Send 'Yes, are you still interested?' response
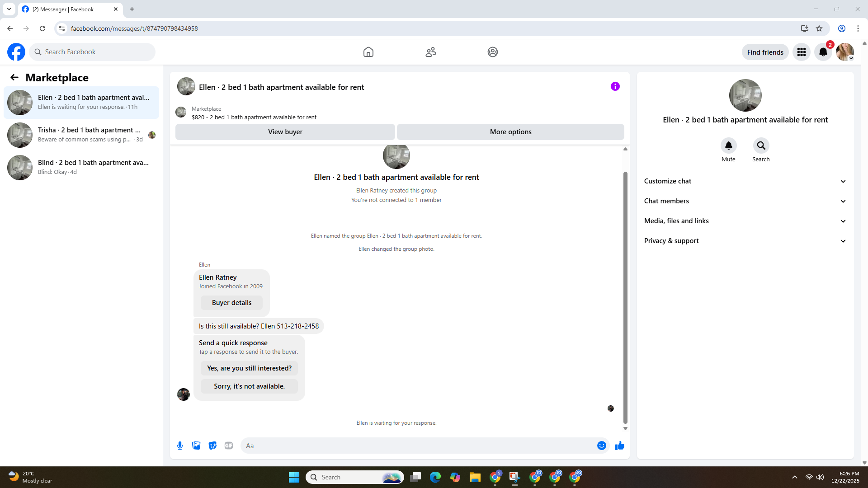Screen dimensions: 868x488 click(x=249, y=368)
